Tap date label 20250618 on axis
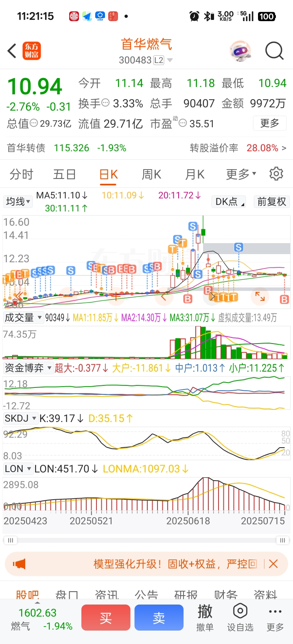Image resolution: width=293 pixels, height=644 pixels. point(188,521)
